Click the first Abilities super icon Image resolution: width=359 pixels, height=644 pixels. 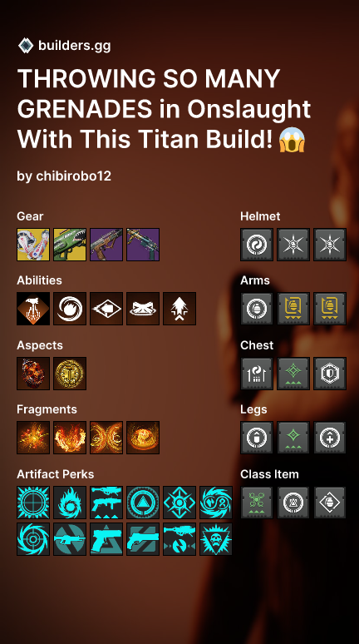33,309
